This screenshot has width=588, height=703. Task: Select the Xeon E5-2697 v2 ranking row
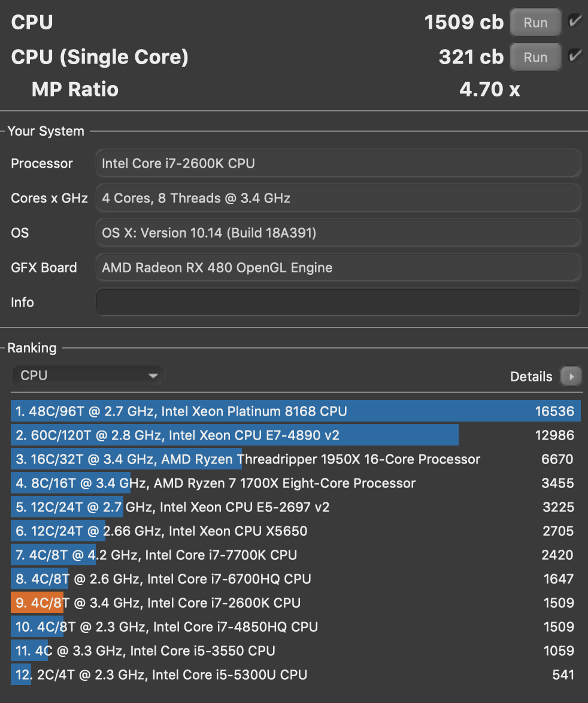click(296, 507)
